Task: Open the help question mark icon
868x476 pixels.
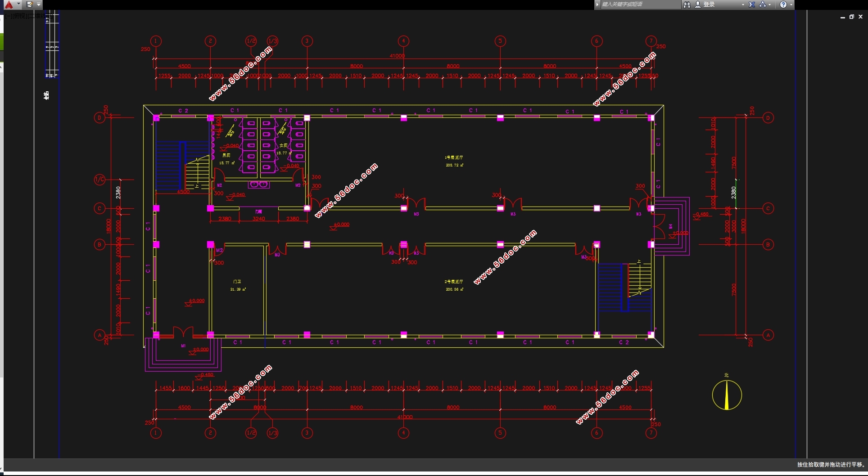Action: point(783,4)
